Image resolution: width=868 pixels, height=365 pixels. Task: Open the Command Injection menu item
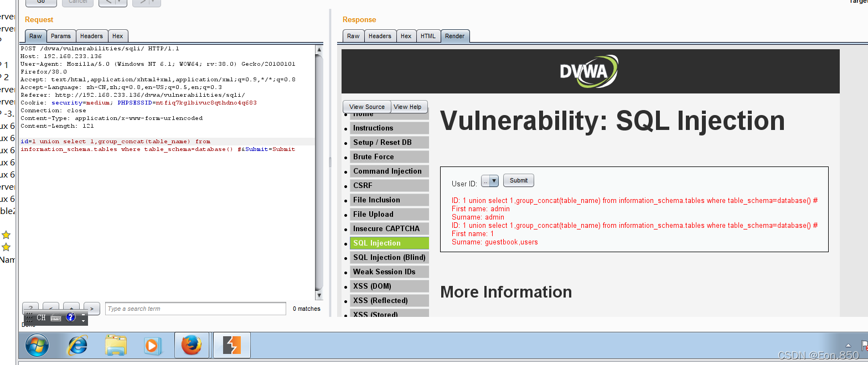tap(389, 171)
